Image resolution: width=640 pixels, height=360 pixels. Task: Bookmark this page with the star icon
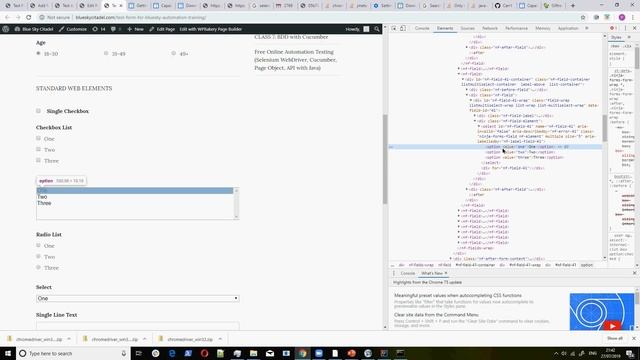click(x=583, y=18)
